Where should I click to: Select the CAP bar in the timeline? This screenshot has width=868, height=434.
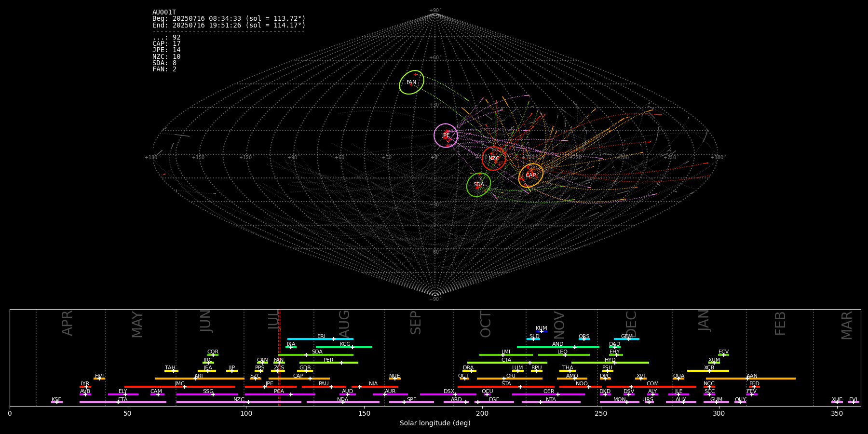point(299,379)
